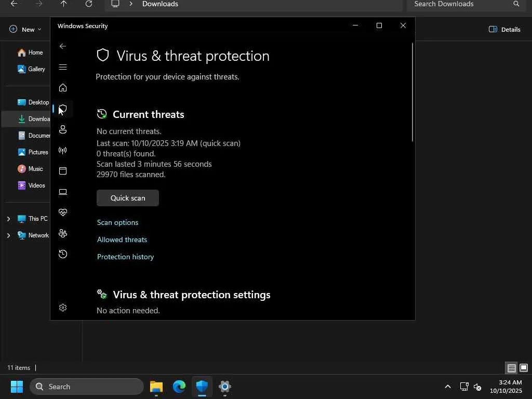Screen dimensions: 532x399
Task: Open Home in File Explorer navigation pane
Action: tap(30, 52)
